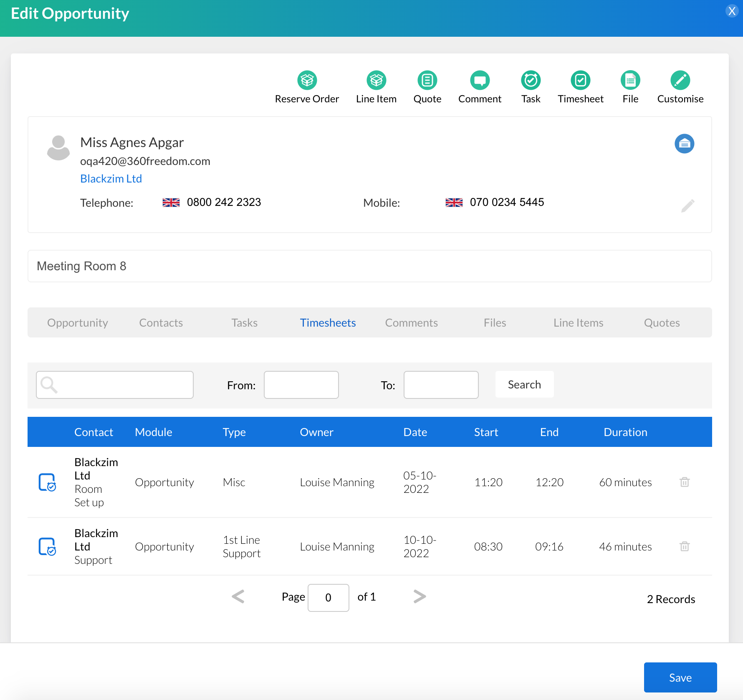Click the Search button in filter bar
This screenshot has width=743, height=700.
524,385
